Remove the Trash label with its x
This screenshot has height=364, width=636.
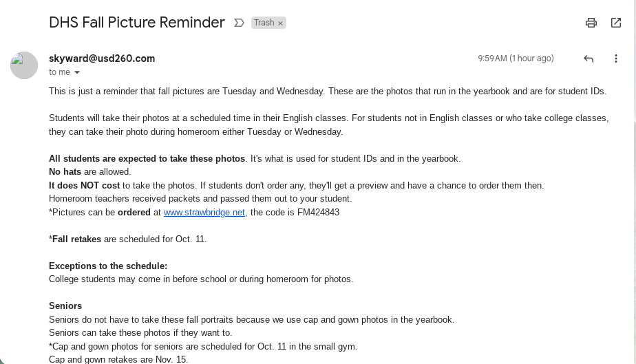tap(280, 23)
